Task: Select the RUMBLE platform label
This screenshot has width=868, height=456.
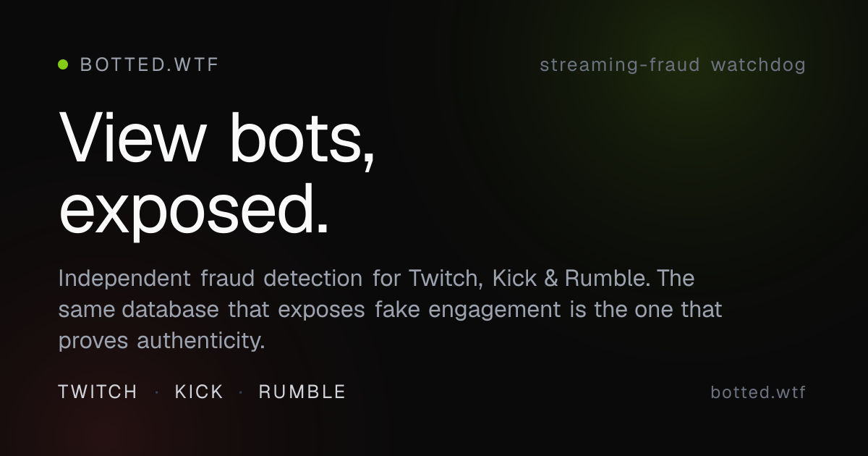Action: (x=302, y=392)
